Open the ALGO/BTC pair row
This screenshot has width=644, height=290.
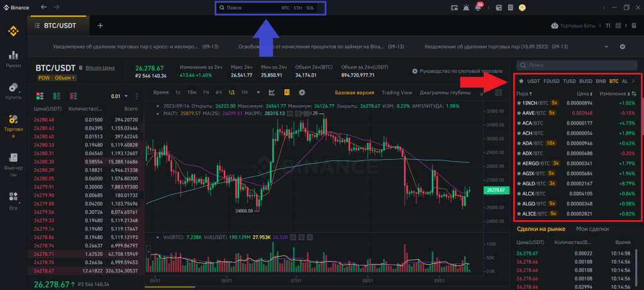pos(577,203)
